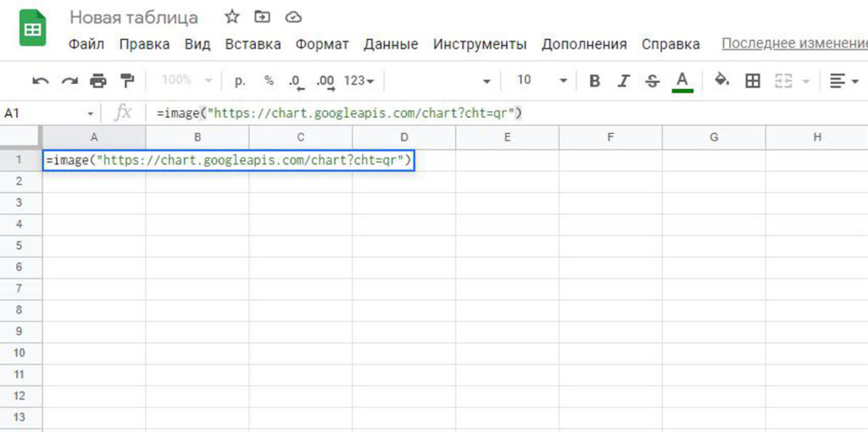
Task: Open the font size 10 dropdown
Action: tap(541, 80)
